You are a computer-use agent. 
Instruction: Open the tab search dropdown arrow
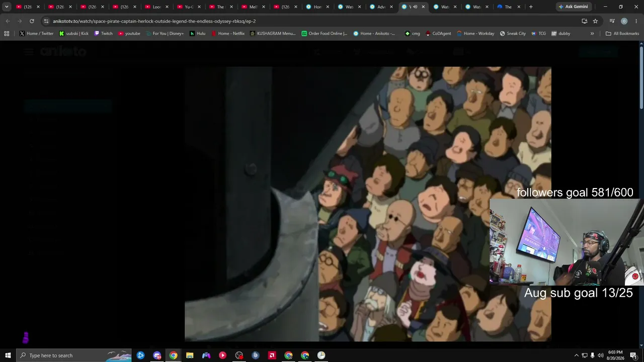click(7, 7)
